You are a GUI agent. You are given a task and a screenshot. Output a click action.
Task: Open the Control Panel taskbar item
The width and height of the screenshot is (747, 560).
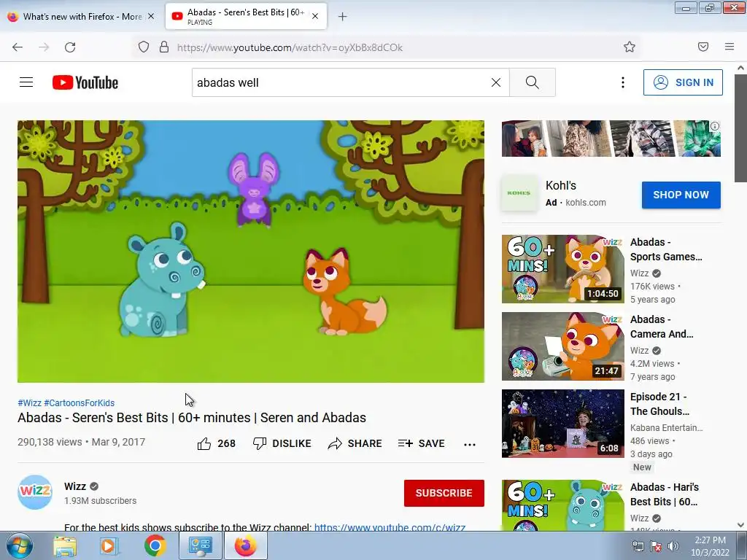[x=200, y=546]
